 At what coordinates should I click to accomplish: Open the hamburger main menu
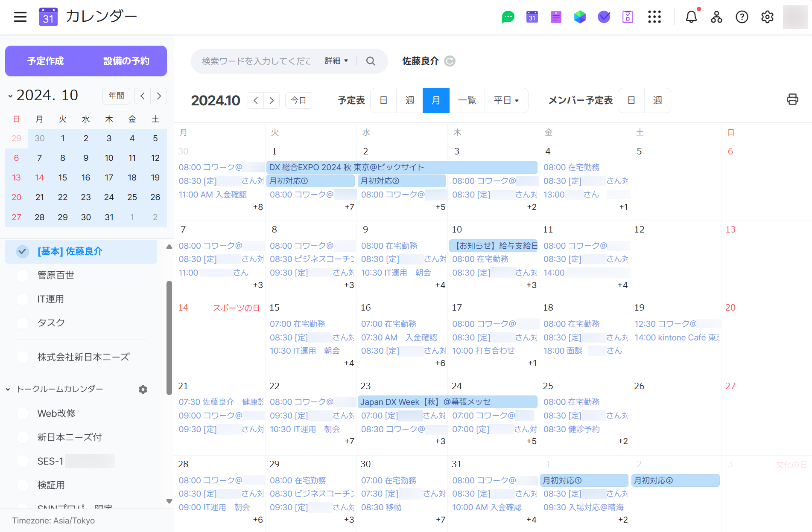20,17
